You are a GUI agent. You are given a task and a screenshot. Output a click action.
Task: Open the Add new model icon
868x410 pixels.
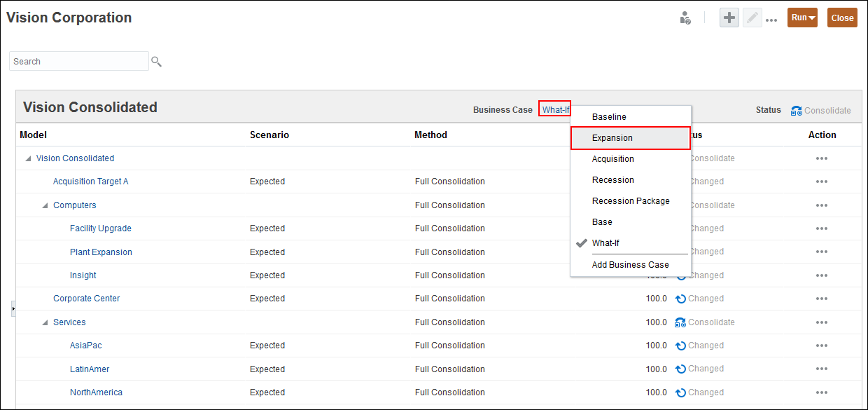pos(729,18)
